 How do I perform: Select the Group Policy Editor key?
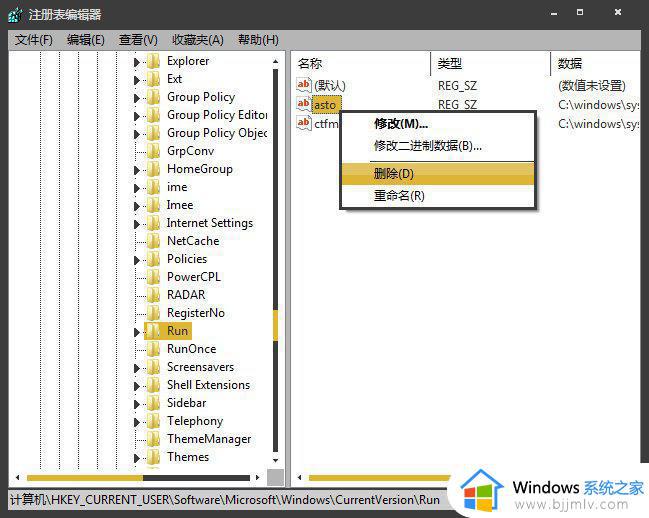[217, 115]
